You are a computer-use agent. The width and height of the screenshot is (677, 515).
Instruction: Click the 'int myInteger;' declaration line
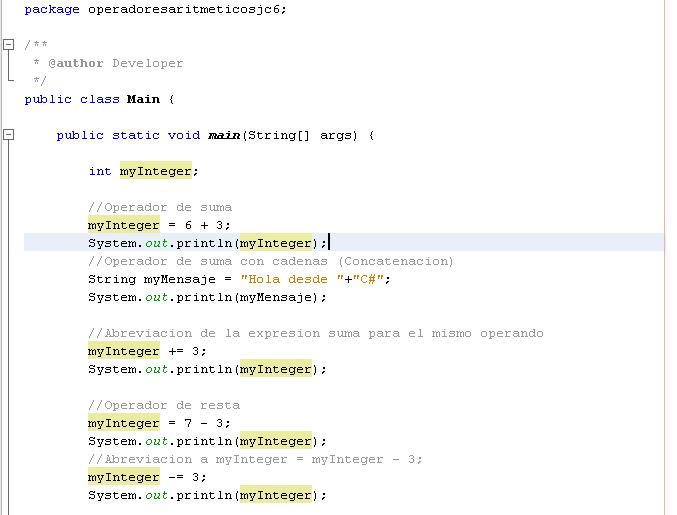point(143,171)
